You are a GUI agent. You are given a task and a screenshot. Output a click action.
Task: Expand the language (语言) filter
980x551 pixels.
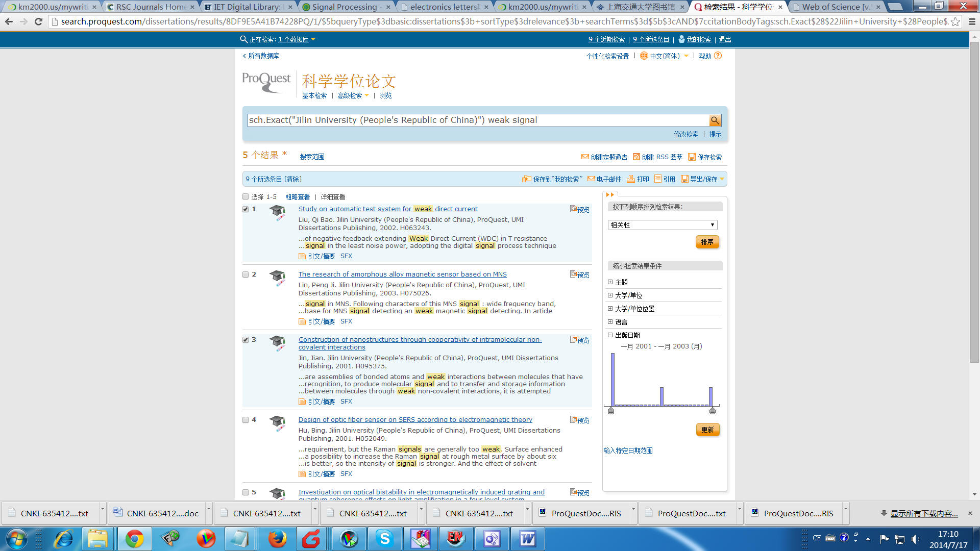coord(610,321)
